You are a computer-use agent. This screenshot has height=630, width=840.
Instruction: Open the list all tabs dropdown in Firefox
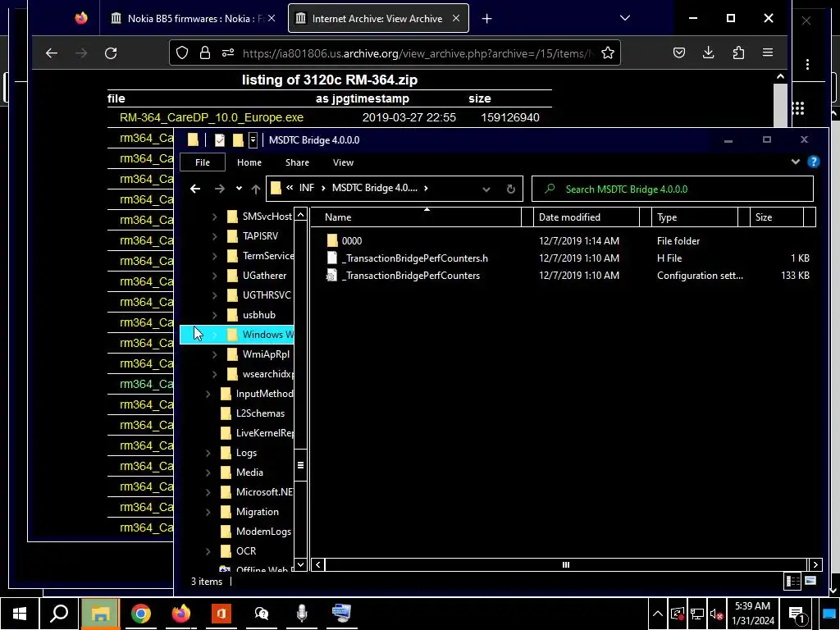624,18
